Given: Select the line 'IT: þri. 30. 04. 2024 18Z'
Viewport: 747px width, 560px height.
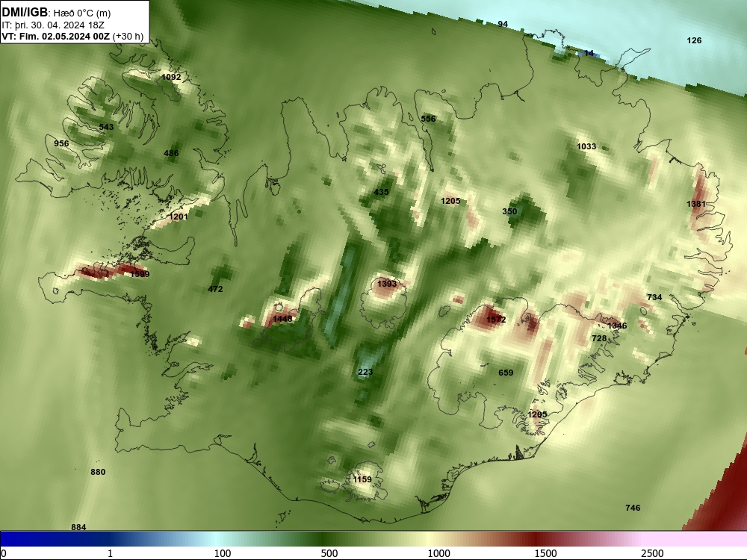Looking at the screenshot, I should coord(53,25).
